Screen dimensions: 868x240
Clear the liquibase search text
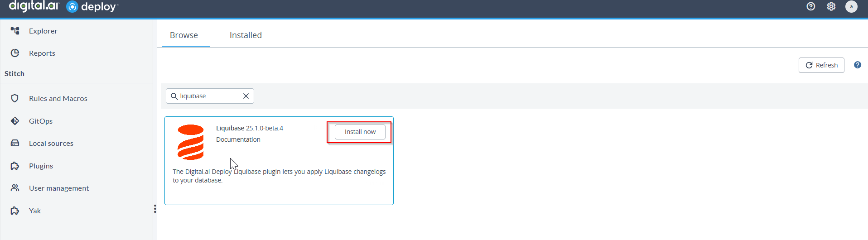point(246,96)
